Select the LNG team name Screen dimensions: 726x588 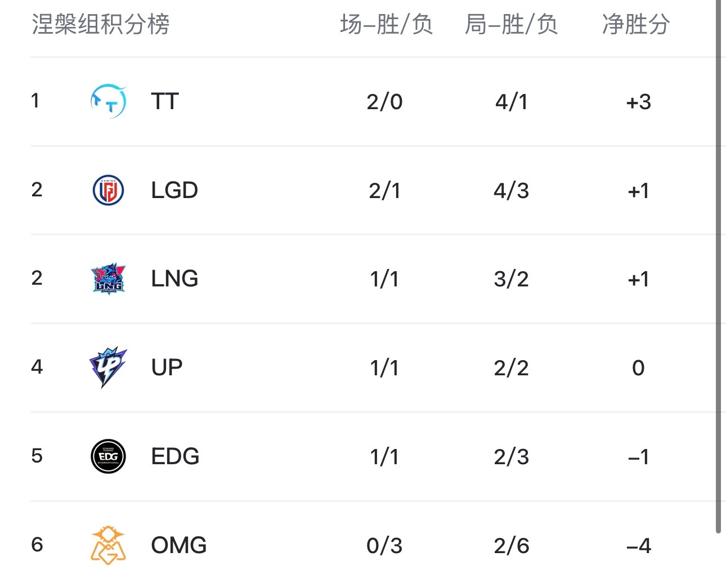174,279
